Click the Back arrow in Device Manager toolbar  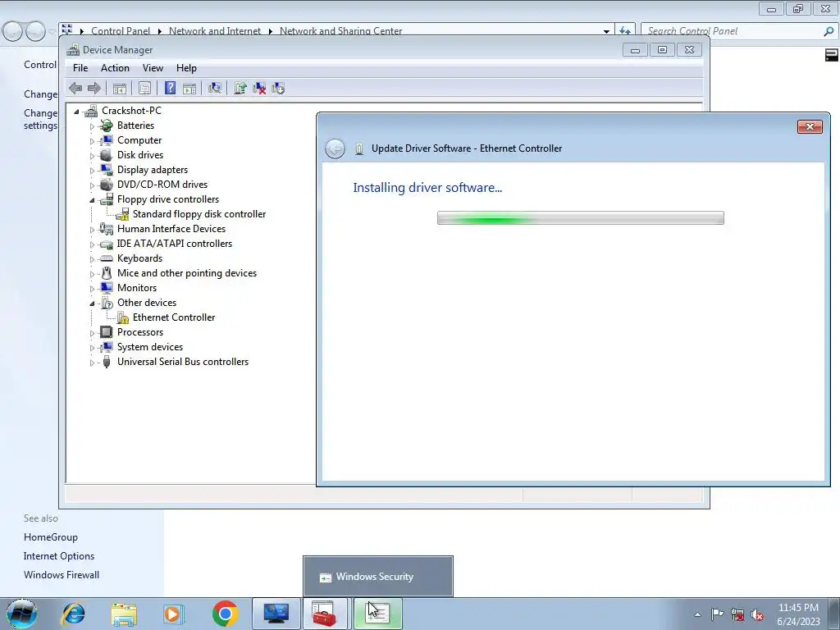(x=75, y=88)
